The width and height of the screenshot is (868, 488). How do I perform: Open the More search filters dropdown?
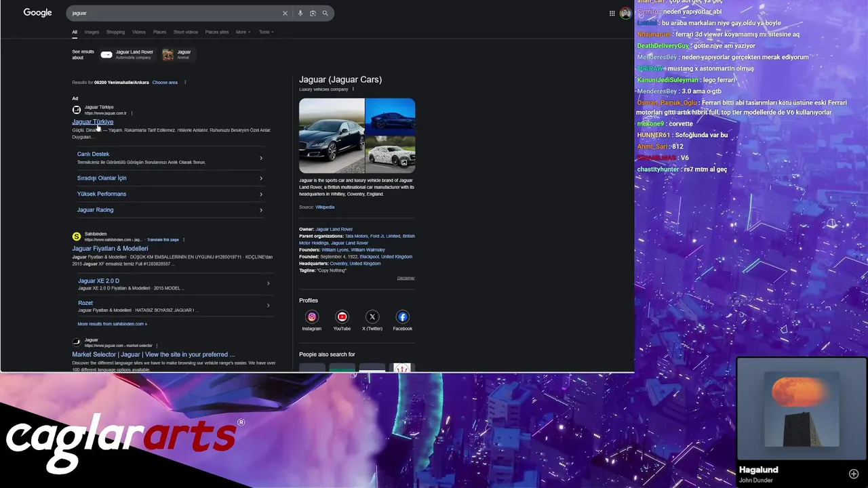pyautogui.click(x=243, y=32)
